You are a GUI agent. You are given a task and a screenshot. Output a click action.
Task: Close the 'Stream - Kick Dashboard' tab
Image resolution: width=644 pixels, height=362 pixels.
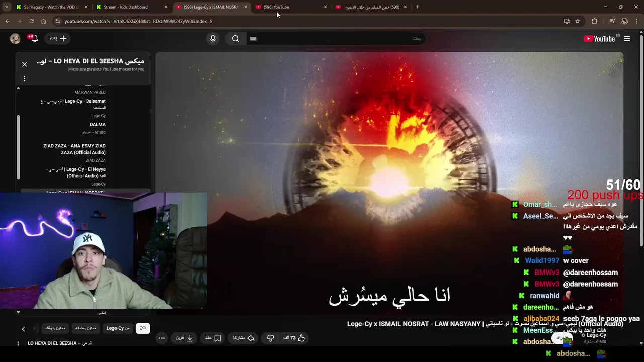point(166,7)
